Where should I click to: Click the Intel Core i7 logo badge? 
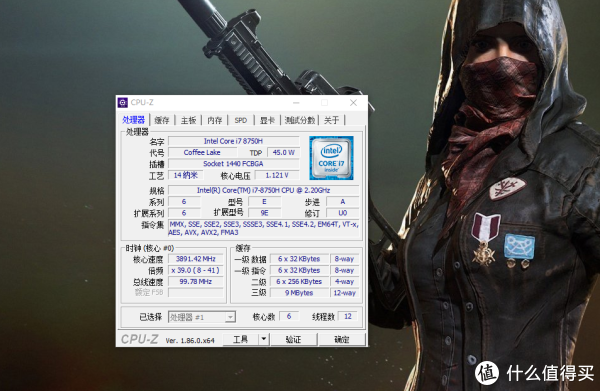331,158
